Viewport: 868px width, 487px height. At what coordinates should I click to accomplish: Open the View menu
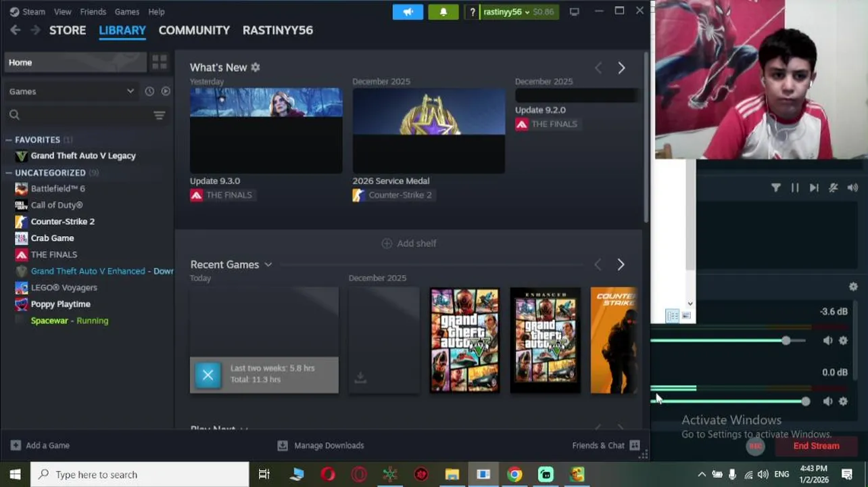63,11
